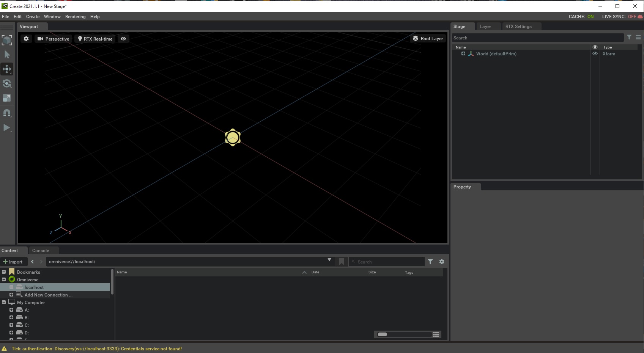
Task: Click the frame selection cube tool icon
Action: coord(7,40)
